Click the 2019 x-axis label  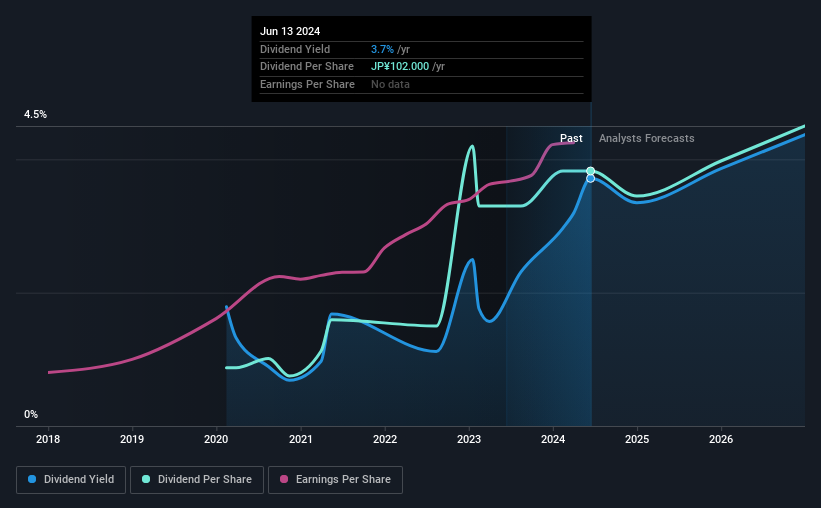132,439
